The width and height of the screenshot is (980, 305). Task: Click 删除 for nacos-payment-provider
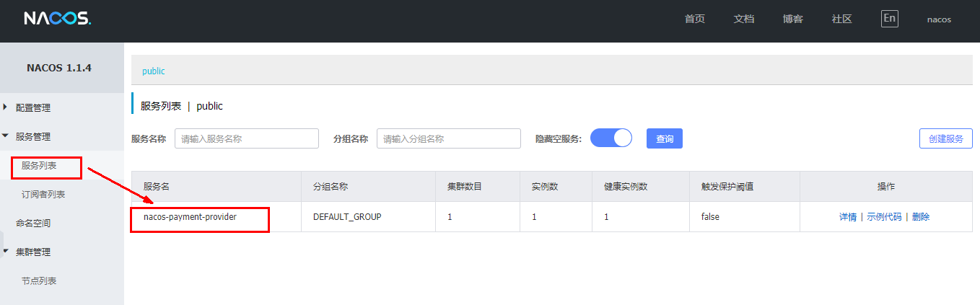pyautogui.click(x=921, y=216)
